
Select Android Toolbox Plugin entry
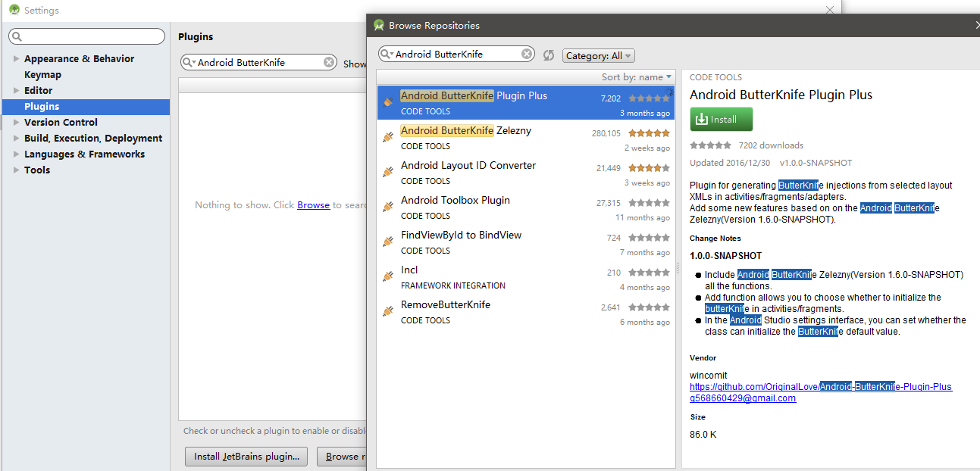tap(526, 207)
